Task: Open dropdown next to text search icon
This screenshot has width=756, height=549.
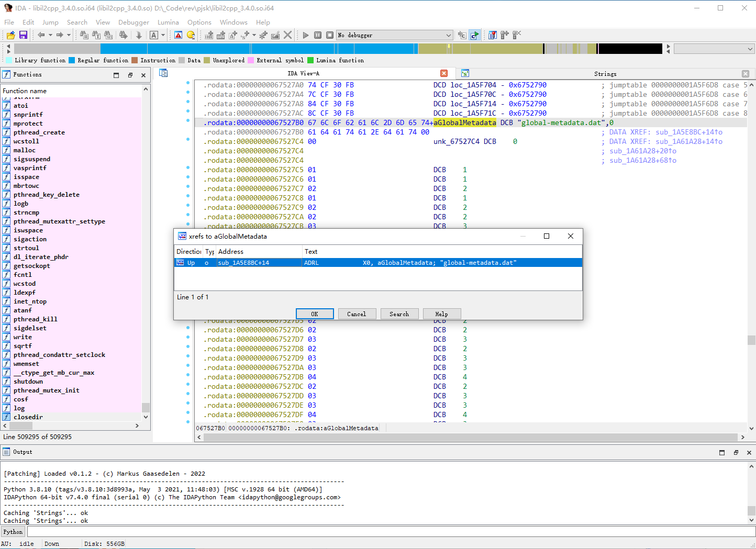Action: pyautogui.click(x=163, y=35)
